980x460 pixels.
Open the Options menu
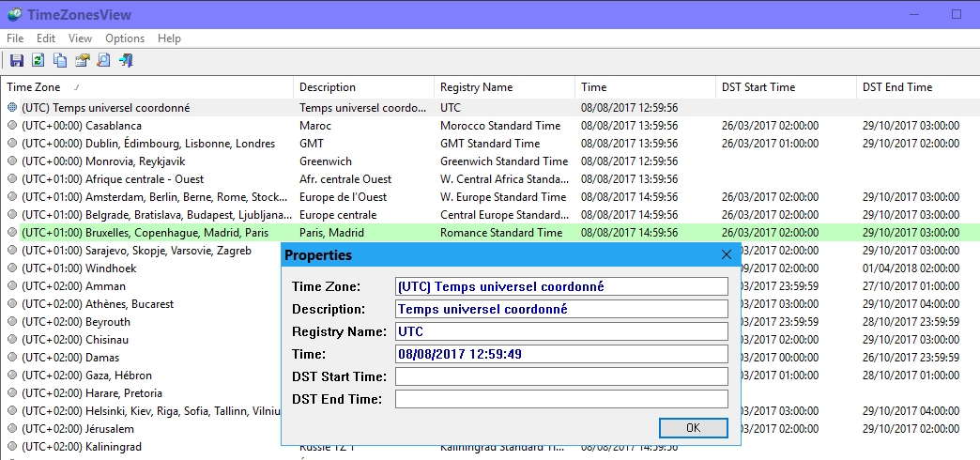tap(125, 38)
